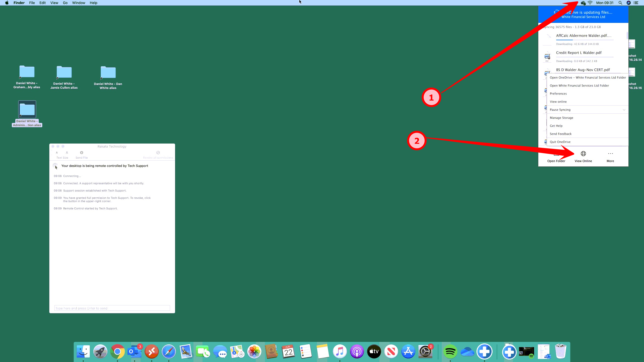Click the View Online globe icon
The width and height of the screenshot is (644, 362).
pos(583,154)
